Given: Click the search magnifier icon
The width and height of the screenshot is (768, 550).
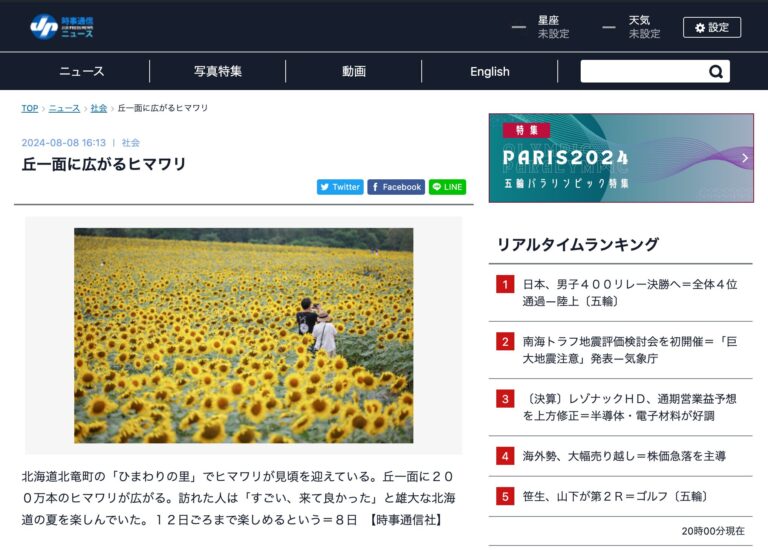Looking at the screenshot, I should [x=715, y=72].
